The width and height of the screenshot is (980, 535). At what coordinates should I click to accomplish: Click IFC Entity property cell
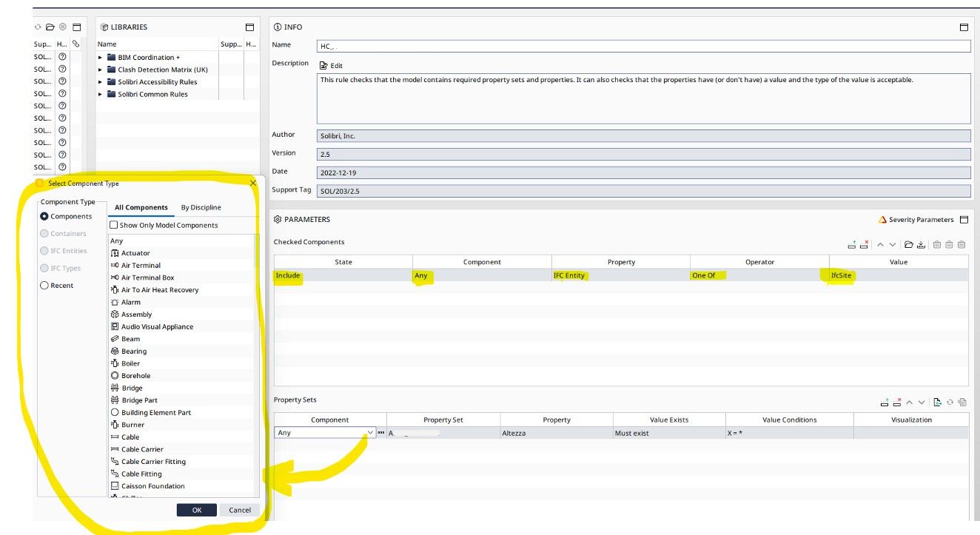tap(621, 275)
